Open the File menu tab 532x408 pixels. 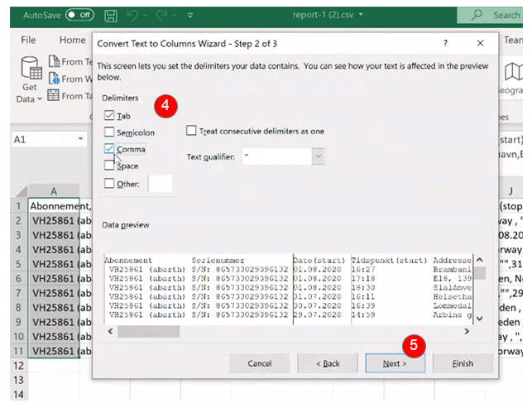(28, 40)
